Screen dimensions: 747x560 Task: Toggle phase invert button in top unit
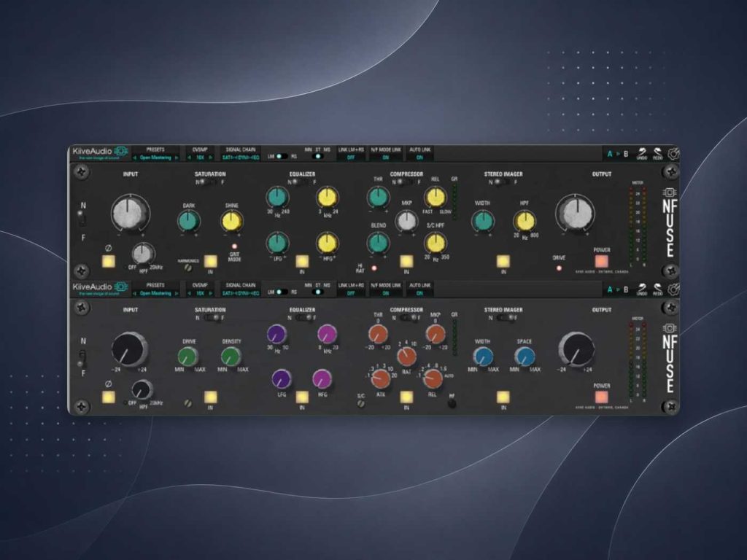click(109, 261)
